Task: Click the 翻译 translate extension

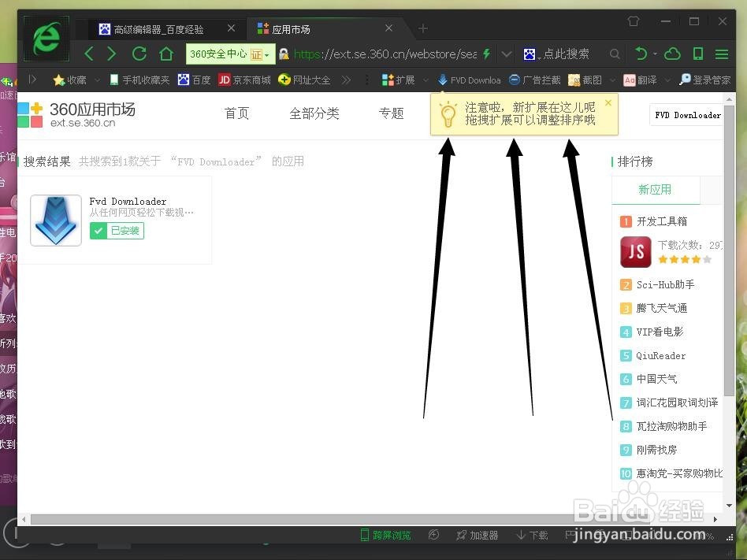Action: click(x=641, y=80)
